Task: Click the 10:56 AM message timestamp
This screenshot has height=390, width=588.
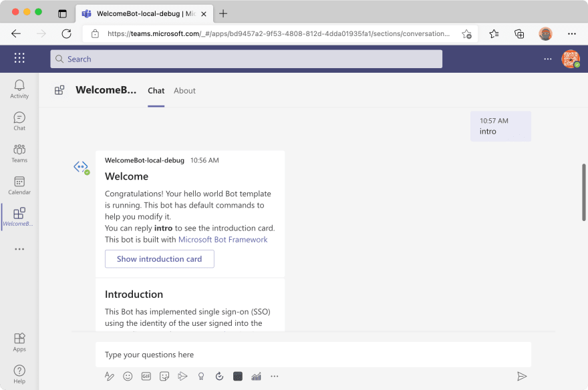Action: click(x=204, y=160)
